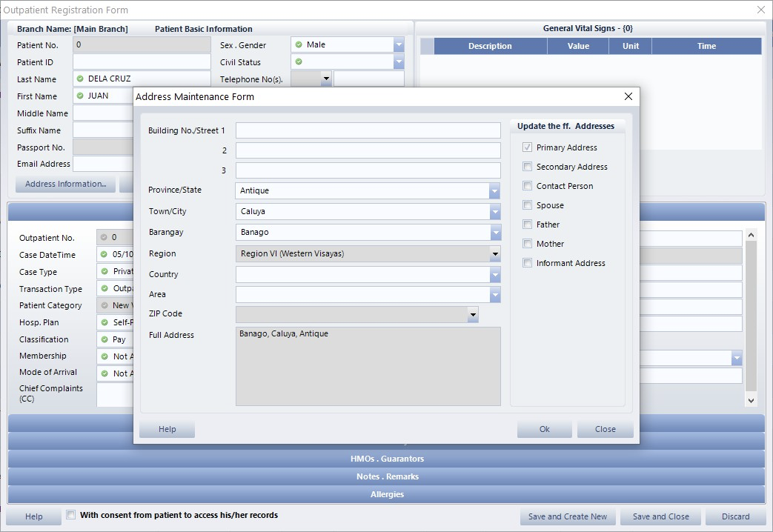Click Ok in the Address Maintenance Form
Image resolution: width=773 pixels, height=532 pixels.
coord(544,429)
